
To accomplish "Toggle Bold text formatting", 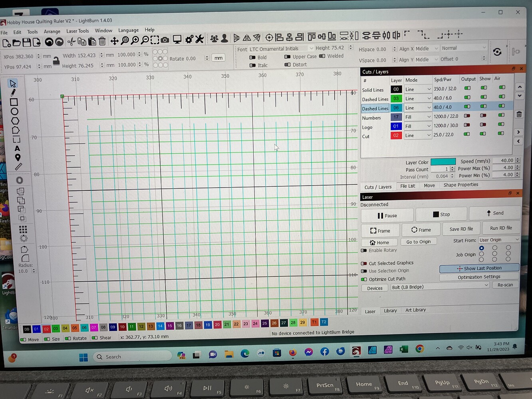I will point(253,57).
